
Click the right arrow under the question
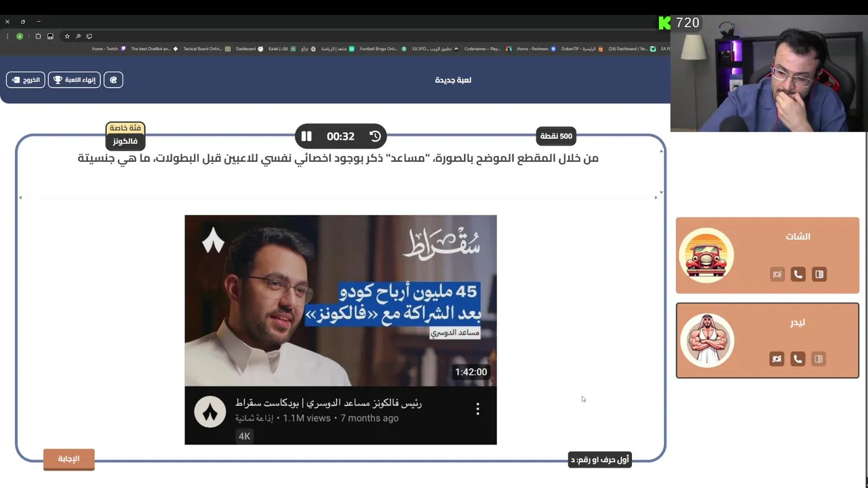click(x=656, y=197)
